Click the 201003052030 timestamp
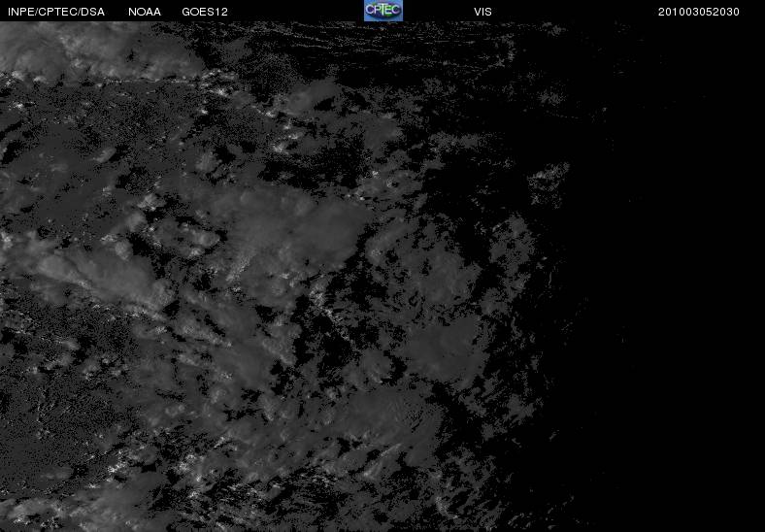 [699, 12]
